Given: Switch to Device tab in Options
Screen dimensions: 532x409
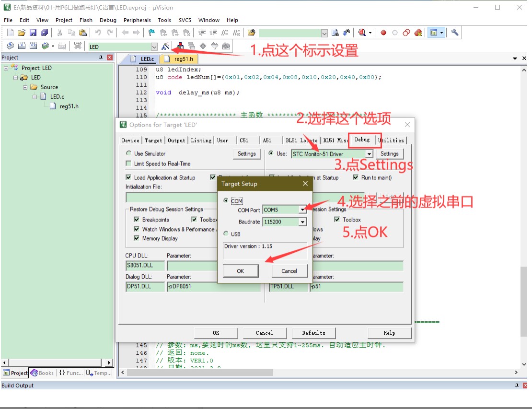Looking at the screenshot, I should point(131,140).
